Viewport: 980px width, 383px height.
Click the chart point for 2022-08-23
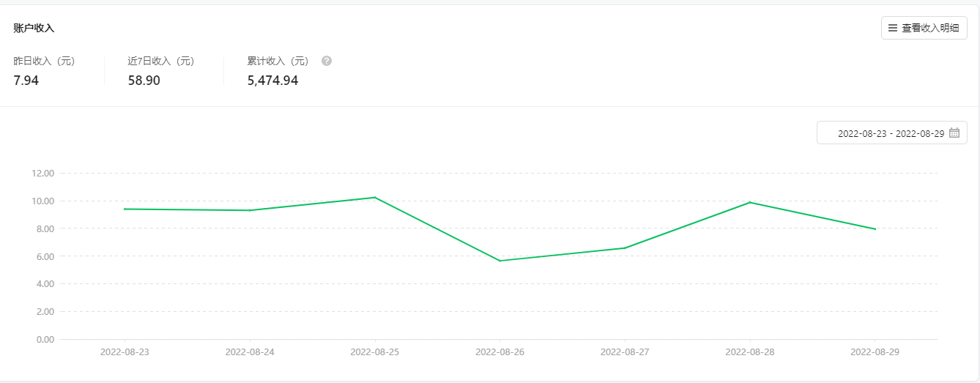click(x=125, y=209)
